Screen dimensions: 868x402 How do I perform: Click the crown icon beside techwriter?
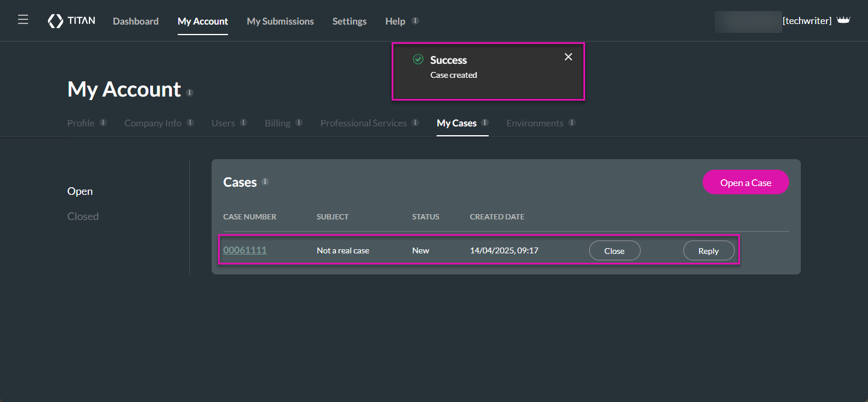click(843, 20)
